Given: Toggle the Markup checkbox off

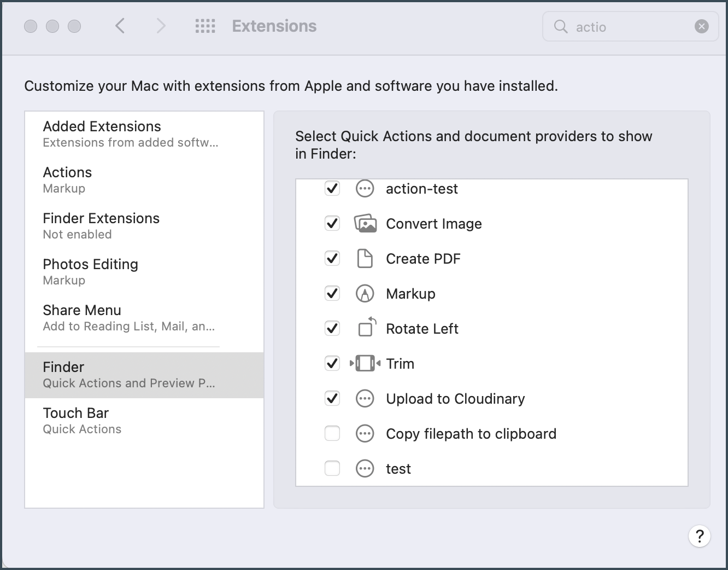Looking at the screenshot, I should (x=332, y=294).
